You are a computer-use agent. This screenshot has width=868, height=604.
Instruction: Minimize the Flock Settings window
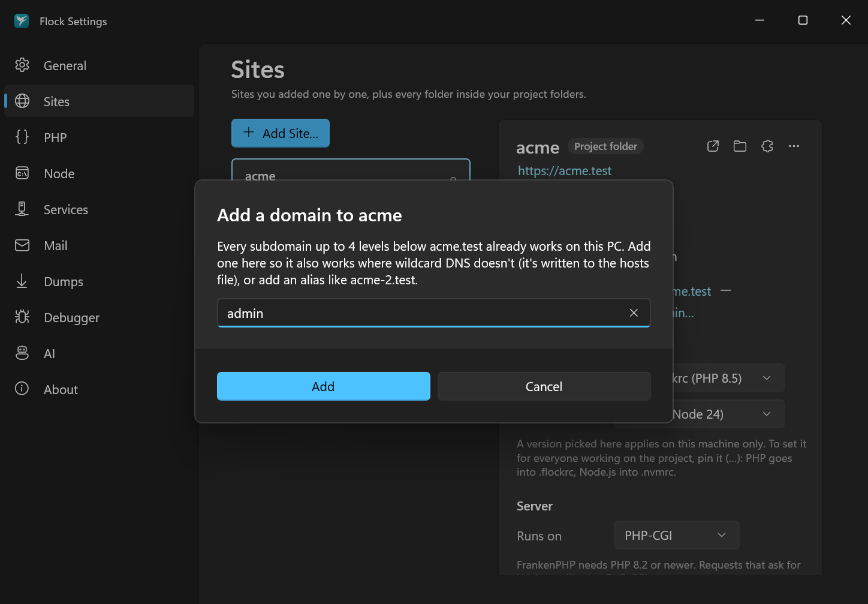coord(759,20)
